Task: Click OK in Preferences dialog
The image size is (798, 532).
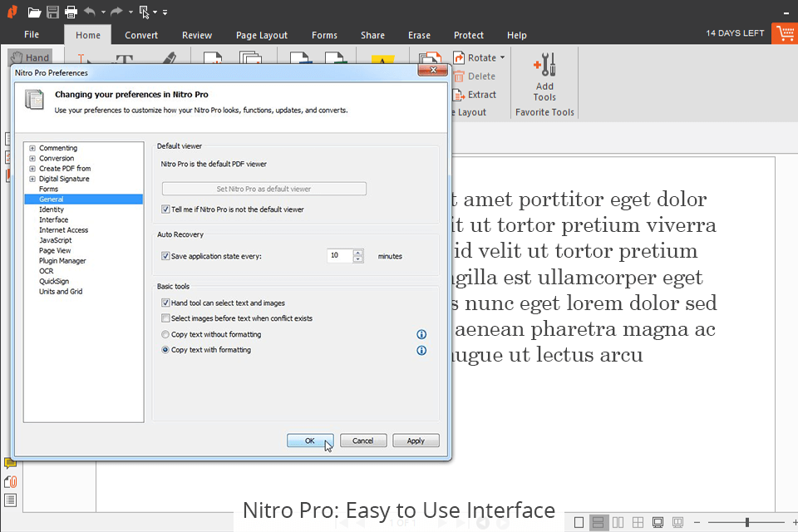Action: [x=310, y=441]
